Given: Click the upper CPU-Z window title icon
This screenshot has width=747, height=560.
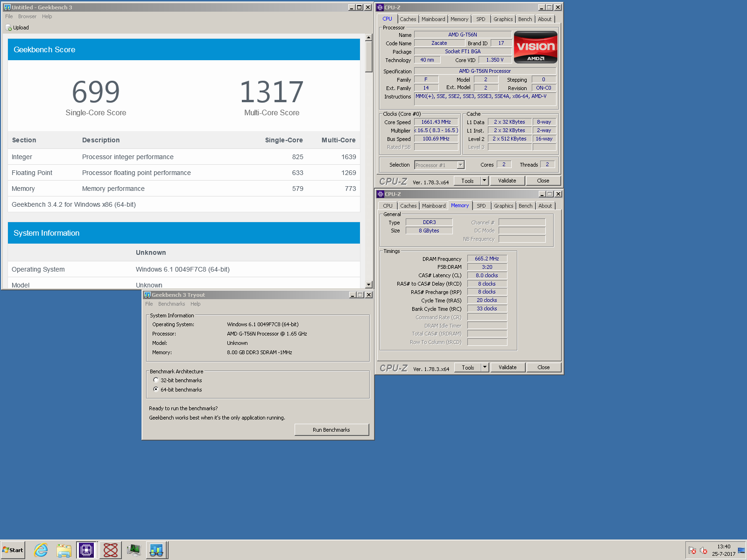Looking at the screenshot, I should 381,7.
